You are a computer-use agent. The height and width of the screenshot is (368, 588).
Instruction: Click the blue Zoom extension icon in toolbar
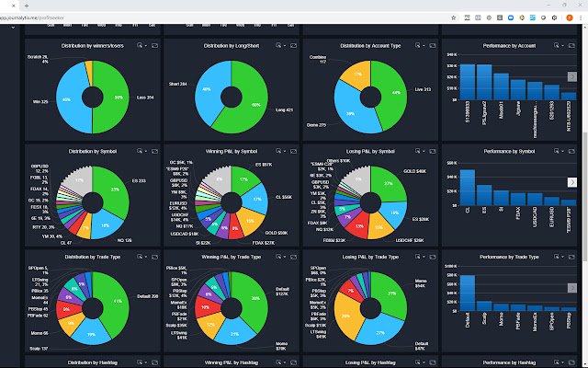tap(511, 17)
